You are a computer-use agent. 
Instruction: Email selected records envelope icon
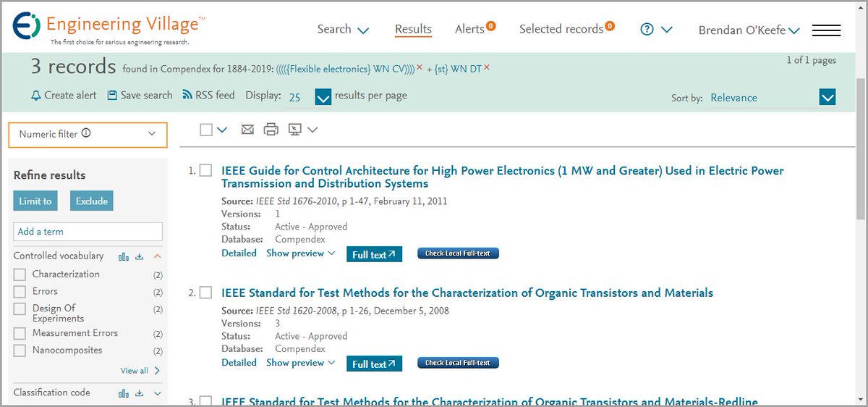click(x=247, y=130)
